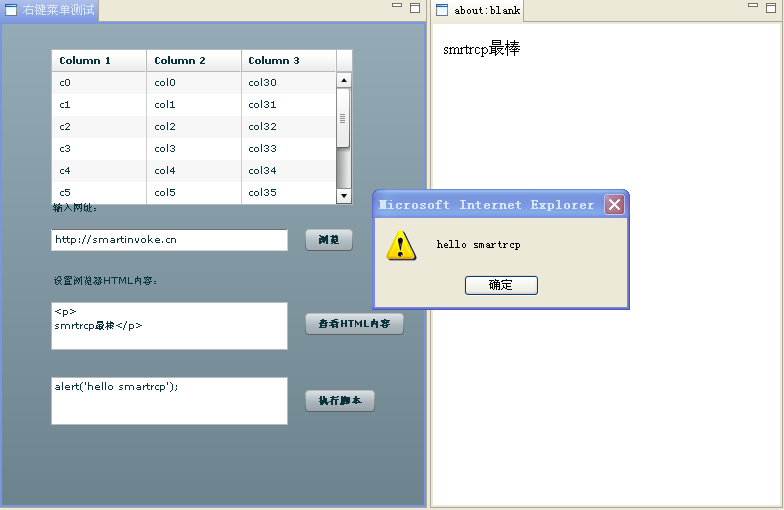
Task: Close the Microsoft Internet Explorer alert dialog
Action: click(x=614, y=204)
